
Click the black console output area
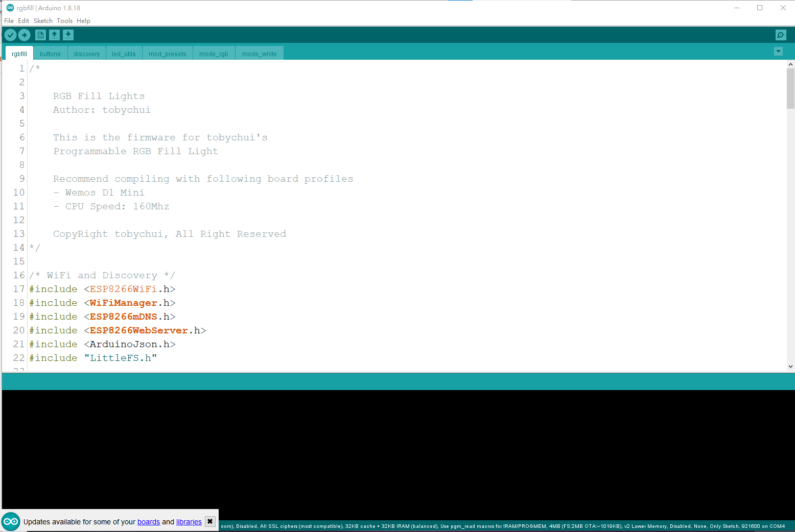click(399, 454)
